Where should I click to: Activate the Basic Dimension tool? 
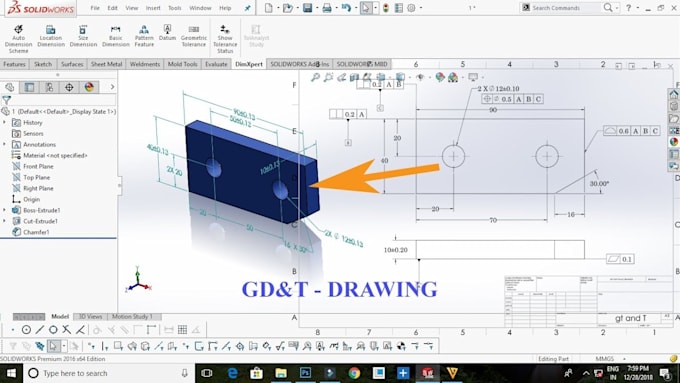[x=116, y=36]
